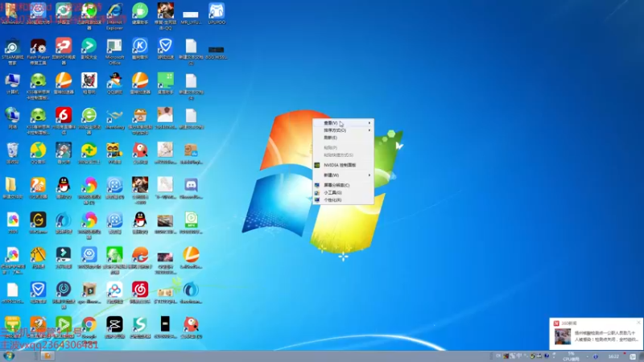Expand the 新建(W) submenu arrow
Image resolution: width=644 pixels, height=362 pixels.
point(369,175)
